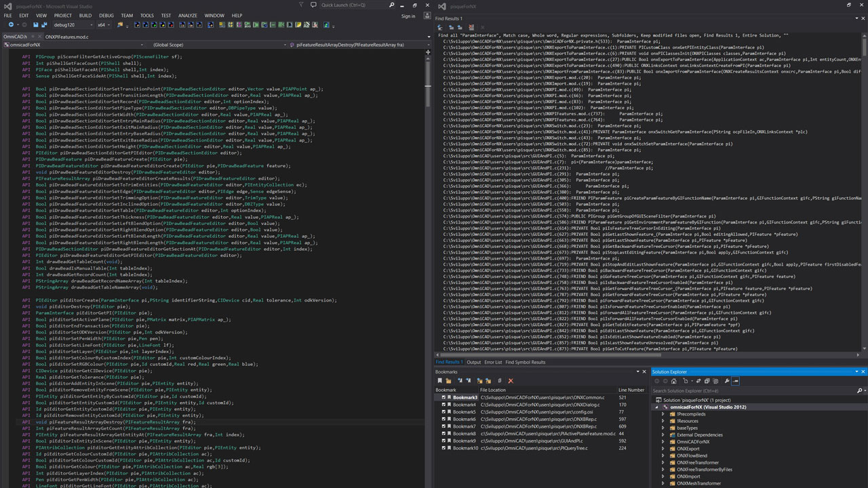
Task: Open the debug120 configuration dropdown
Action: (73, 24)
